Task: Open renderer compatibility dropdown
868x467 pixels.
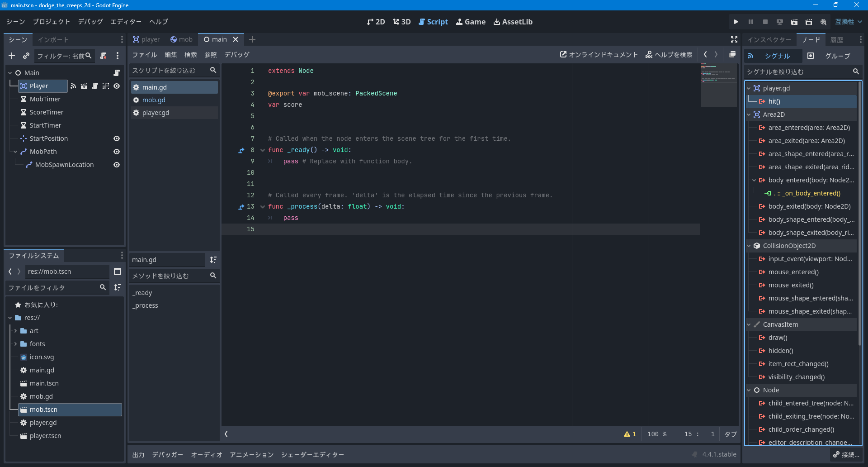Action: (x=849, y=22)
